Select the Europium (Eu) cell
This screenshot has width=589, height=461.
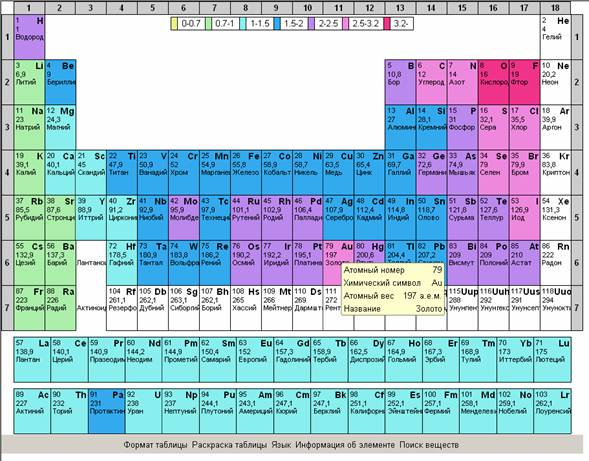point(255,359)
